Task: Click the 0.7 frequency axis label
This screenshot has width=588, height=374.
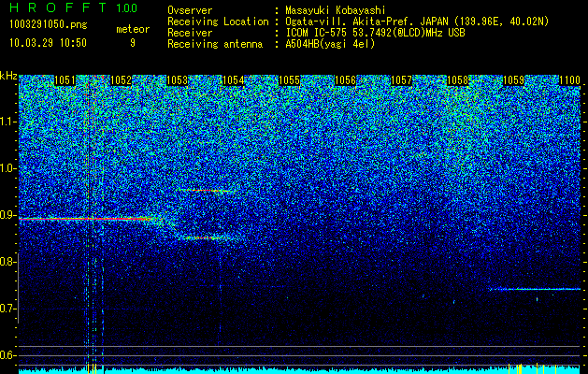Action: pyautogui.click(x=7, y=309)
